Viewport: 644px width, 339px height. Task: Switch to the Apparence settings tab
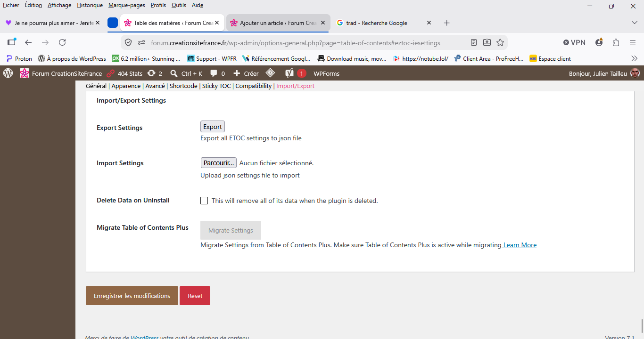(x=126, y=86)
